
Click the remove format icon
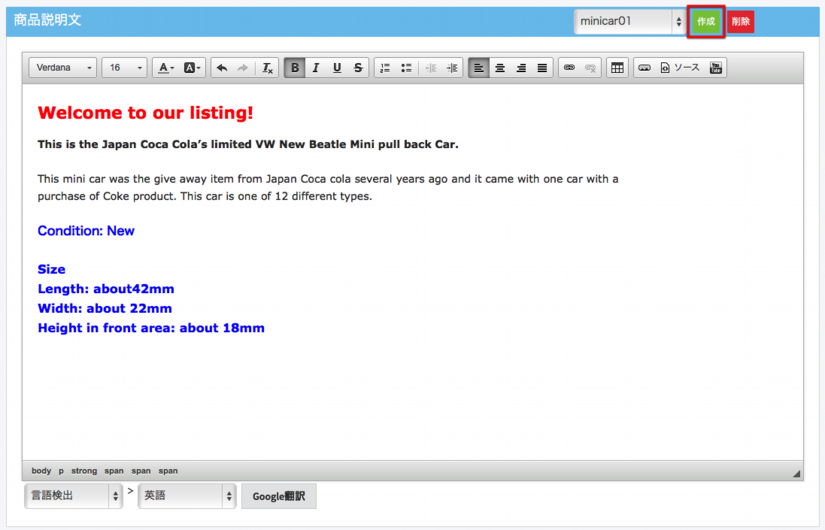(x=268, y=68)
